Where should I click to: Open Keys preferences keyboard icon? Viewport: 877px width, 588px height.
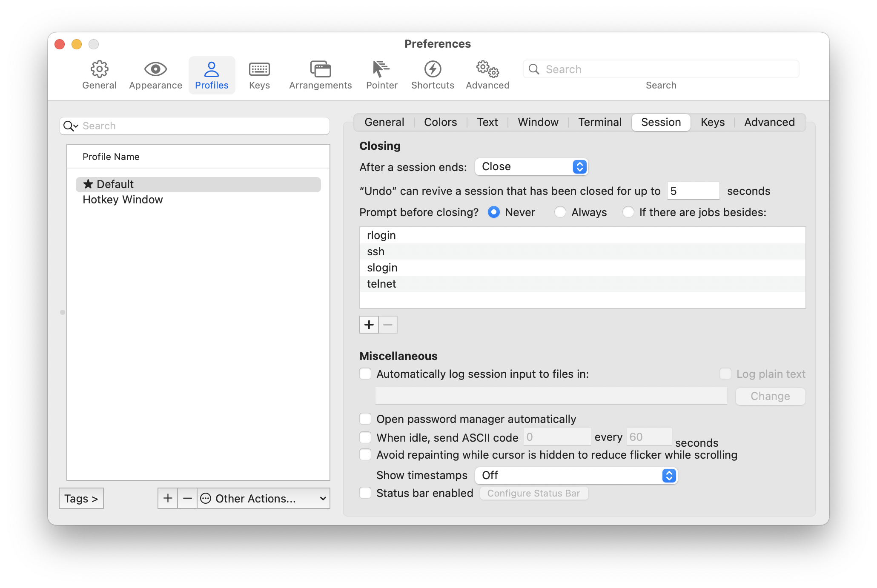click(x=259, y=69)
